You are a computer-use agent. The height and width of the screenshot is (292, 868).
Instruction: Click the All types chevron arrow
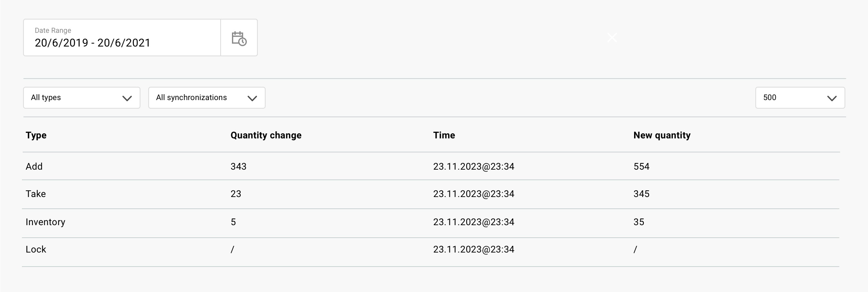coord(127,99)
